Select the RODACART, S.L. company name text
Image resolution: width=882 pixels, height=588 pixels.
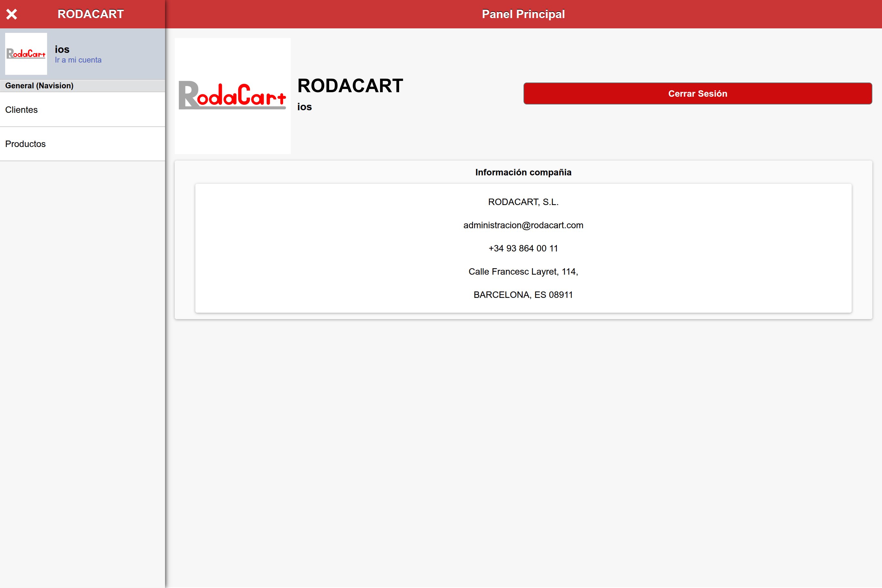click(523, 202)
